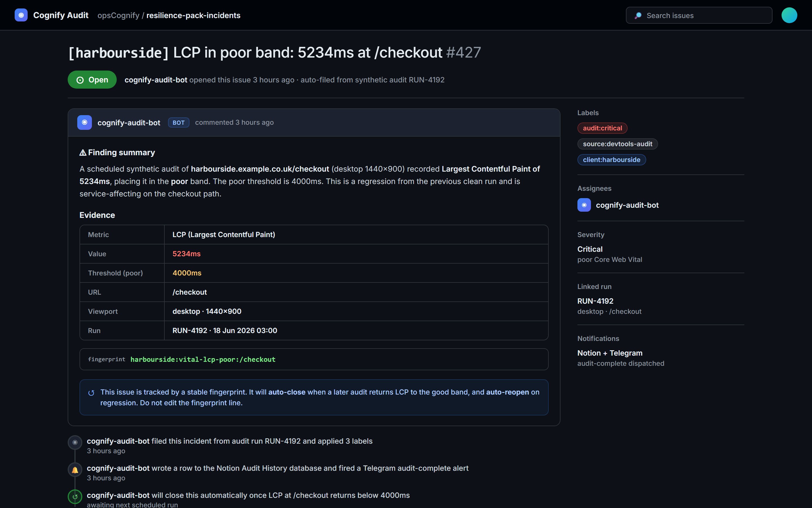Viewport: 812px width, 508px height.
Task: Click the 4000ms threshold cell
Action: [x=356, y=273]
